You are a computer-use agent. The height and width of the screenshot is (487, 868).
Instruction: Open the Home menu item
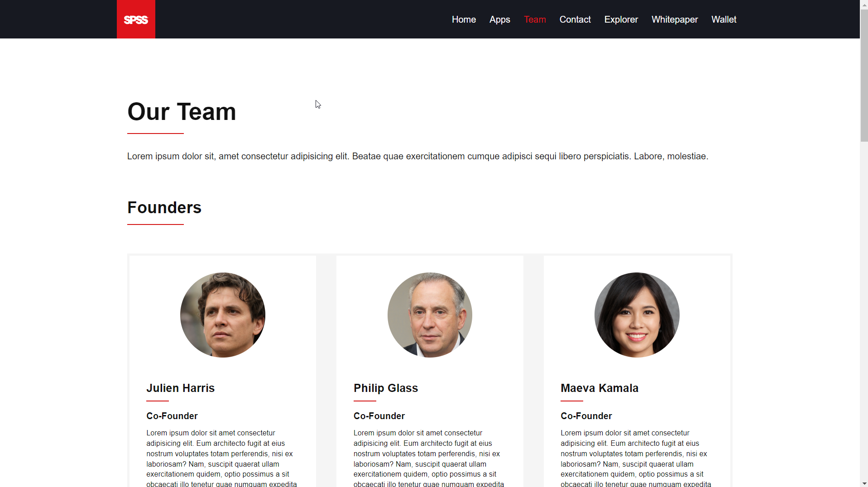(x=464, y=19)
